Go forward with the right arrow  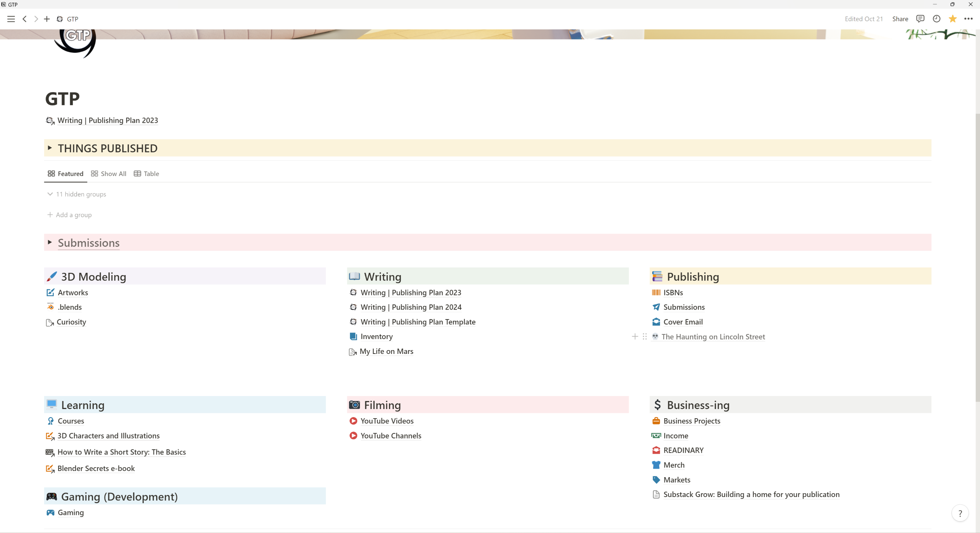36,19
